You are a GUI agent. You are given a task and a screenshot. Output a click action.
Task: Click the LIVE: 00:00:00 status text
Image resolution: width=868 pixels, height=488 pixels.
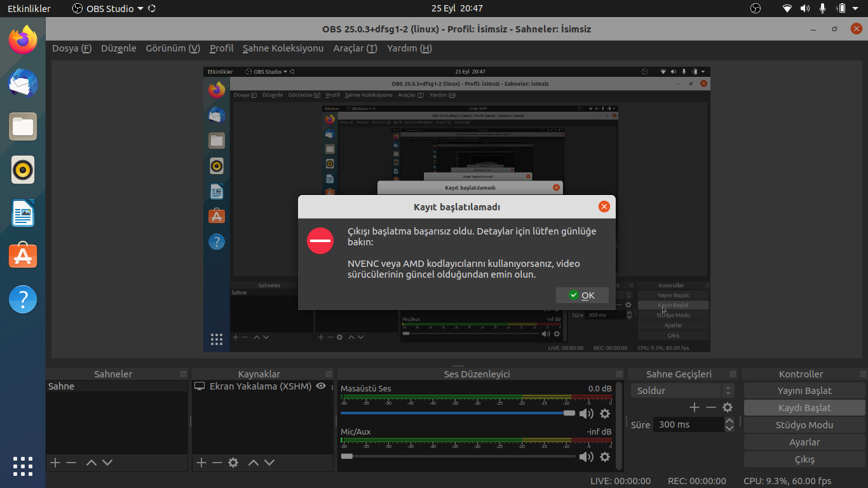[620, 481]
